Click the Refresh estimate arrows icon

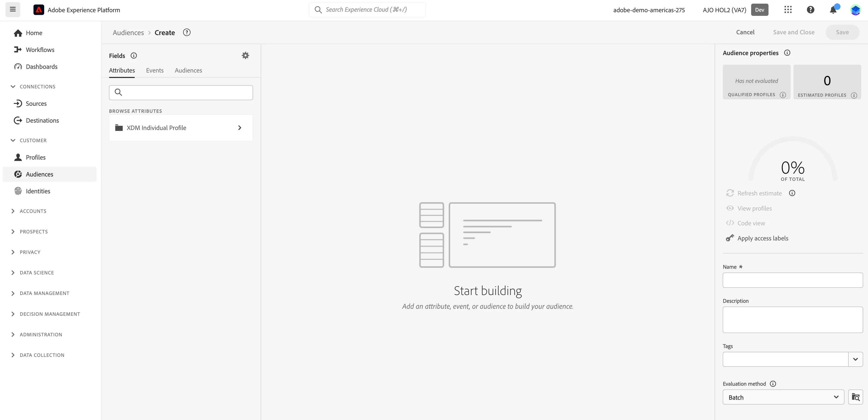[x=730, y=193]
